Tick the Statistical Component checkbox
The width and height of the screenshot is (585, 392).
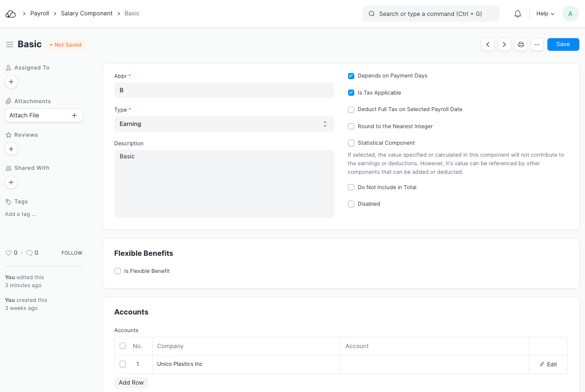pos(351,143)
